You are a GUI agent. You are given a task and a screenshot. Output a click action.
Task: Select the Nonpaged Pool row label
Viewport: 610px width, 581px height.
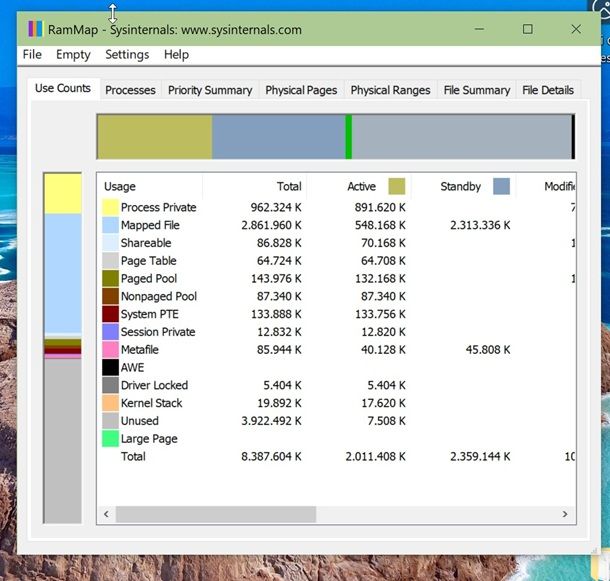[x=159, y=296]
